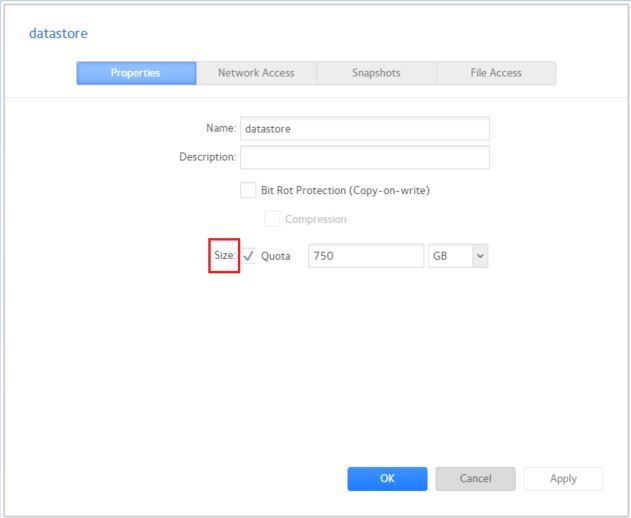Open the Snapshots tab
Viewport: 631px width, 518px height.
coord(376,73)
